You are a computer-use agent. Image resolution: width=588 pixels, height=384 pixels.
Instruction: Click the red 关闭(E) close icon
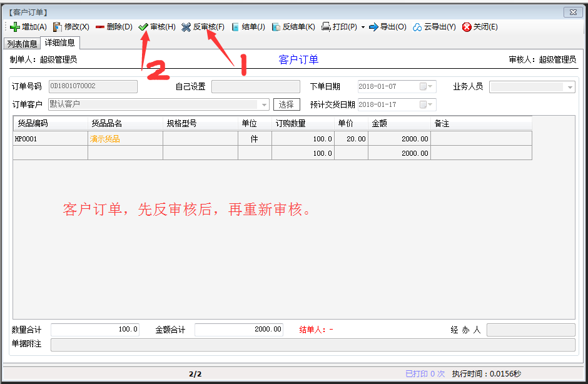pyautogui.click(x=468, y=27)
